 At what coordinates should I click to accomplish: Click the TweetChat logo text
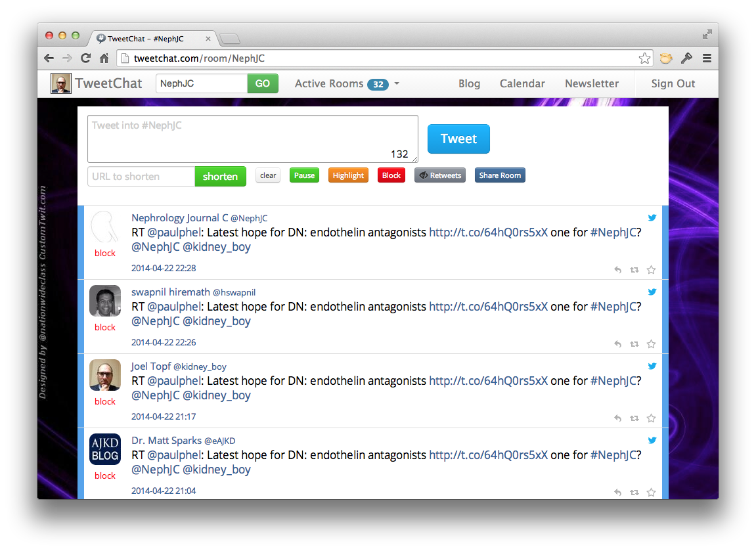click(x=108, y=83)
